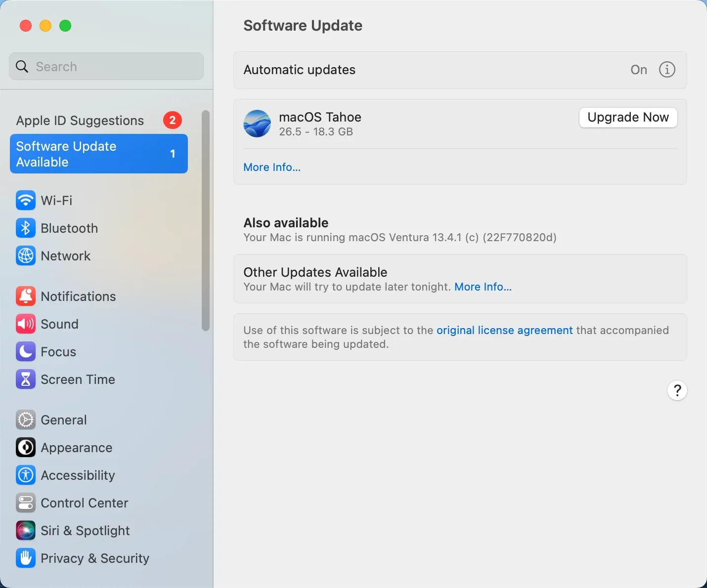The image size is (707, 588).
Task: Click the Apple ID Suggestions badge
Action: point(173,120)
